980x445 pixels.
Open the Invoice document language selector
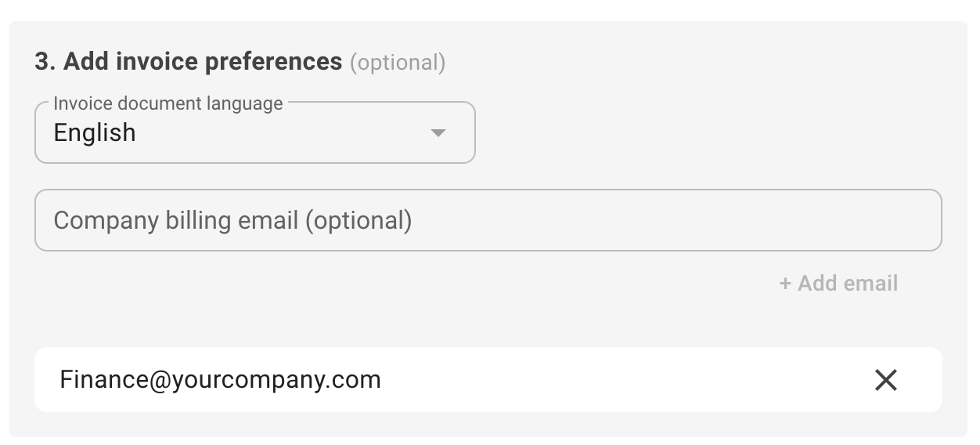point(254,132)
